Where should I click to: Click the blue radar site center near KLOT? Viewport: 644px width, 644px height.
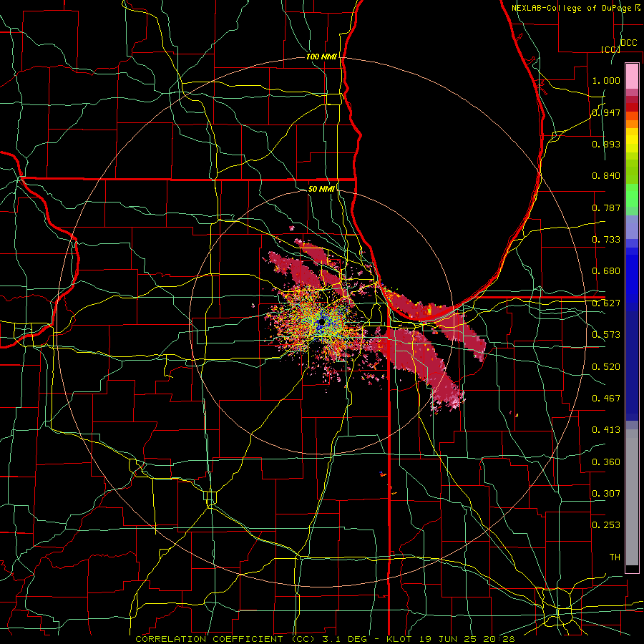pyautogui.click(x=321, y=323)
